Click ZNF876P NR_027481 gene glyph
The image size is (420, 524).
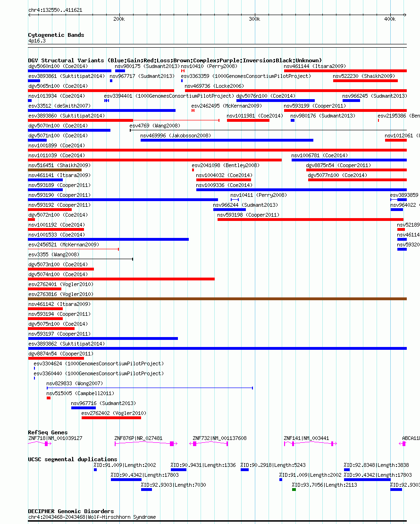point(146,443)
